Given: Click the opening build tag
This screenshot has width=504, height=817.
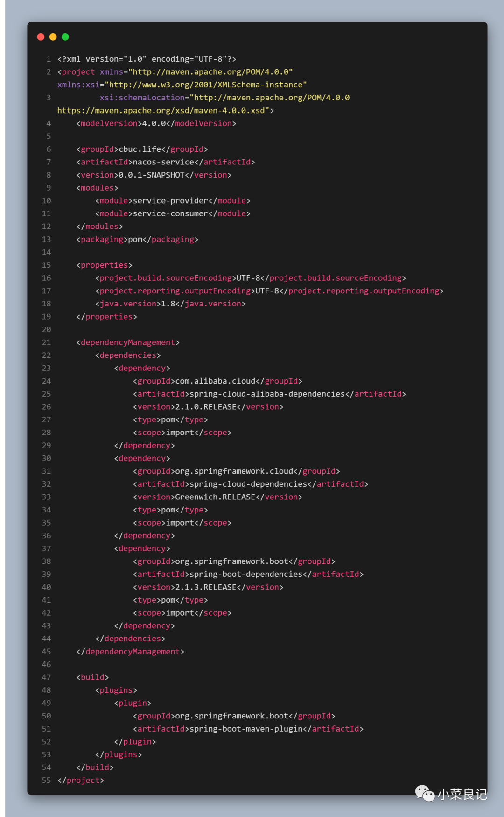Looking at the screenshot, I should click(93, 677).
